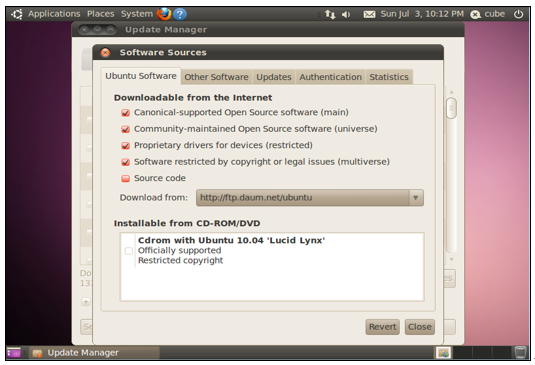Click the Update Manager scrollbar thumb

[x=451, y=108]
